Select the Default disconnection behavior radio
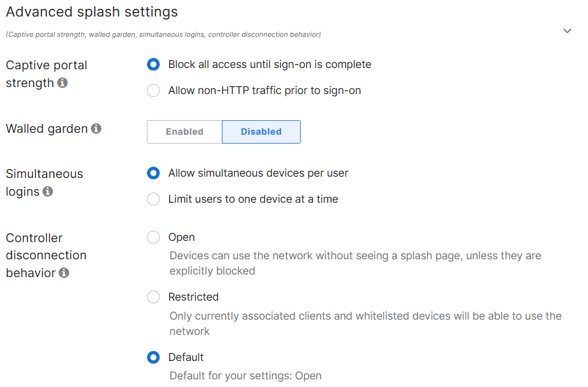The width and height of the screenshot is (588, 387). pos(153,357)
